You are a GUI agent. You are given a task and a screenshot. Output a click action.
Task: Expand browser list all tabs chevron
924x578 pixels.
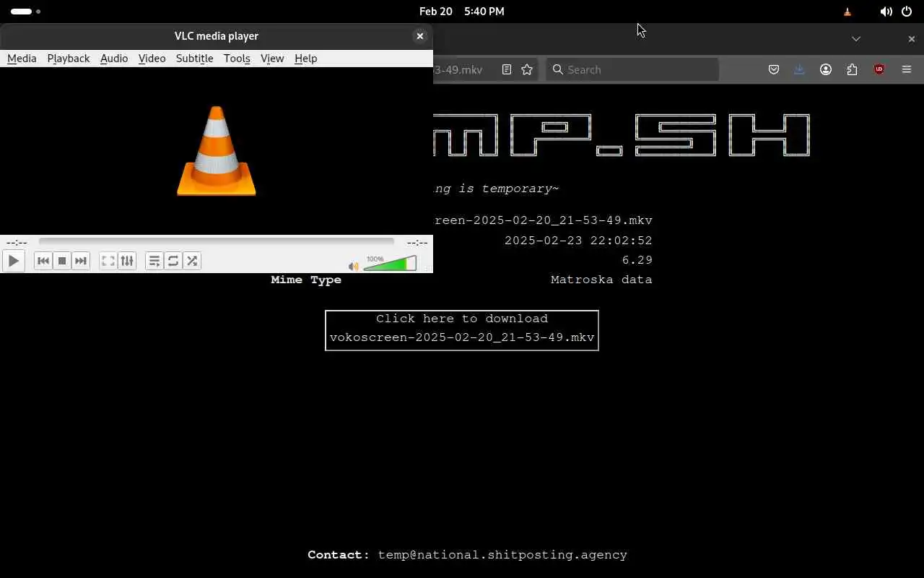coord(856,38)
